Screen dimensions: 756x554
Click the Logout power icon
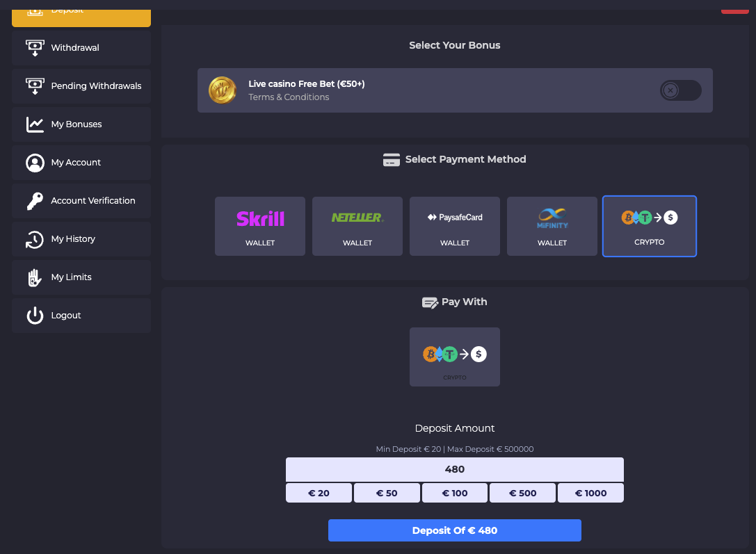click(35, 316)
